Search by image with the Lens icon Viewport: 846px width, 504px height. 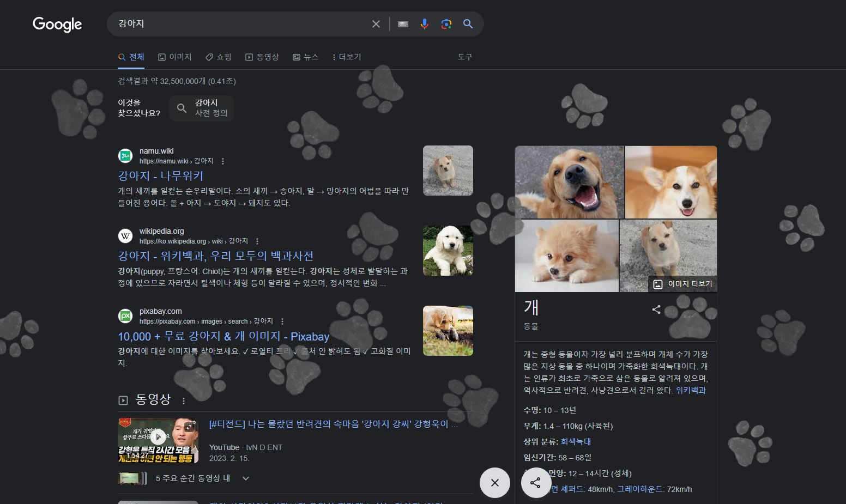(446, 24)
